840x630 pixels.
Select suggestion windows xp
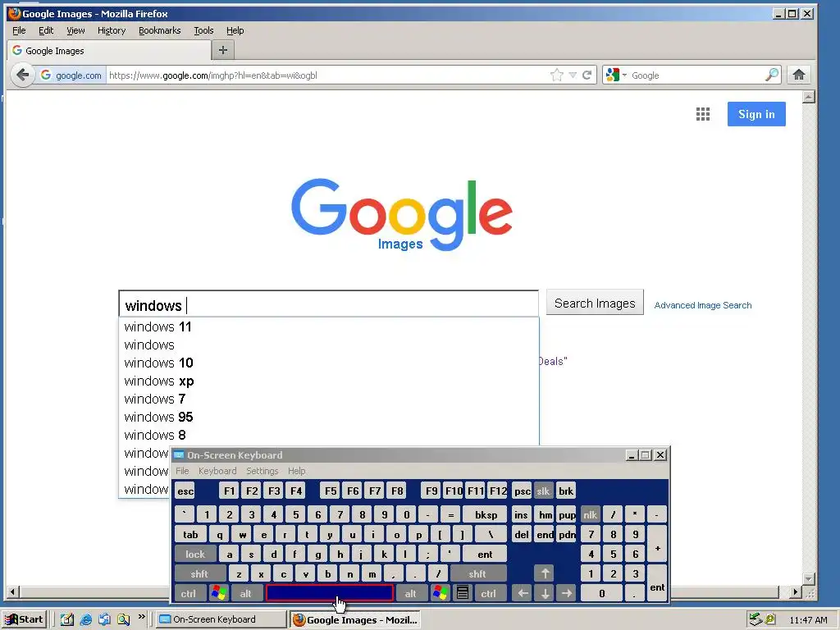(x=328, y=381)
